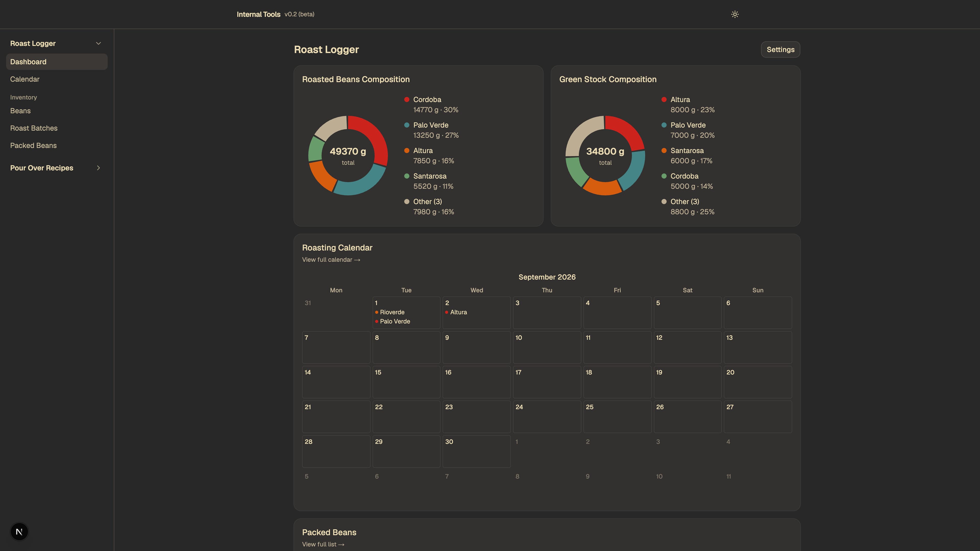This screenshot has height=551, width=980.
Task: Click the Roast Logger sidebar title
Action: click(x=33, y=43)
